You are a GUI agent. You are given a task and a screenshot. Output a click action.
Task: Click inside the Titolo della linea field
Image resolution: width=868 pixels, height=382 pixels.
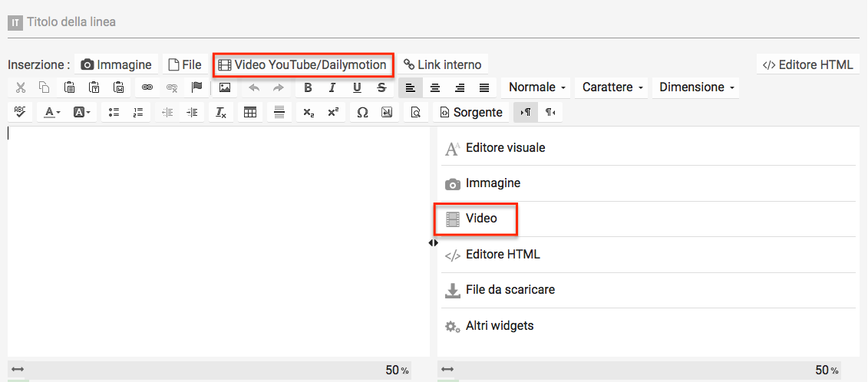(430, 22)
